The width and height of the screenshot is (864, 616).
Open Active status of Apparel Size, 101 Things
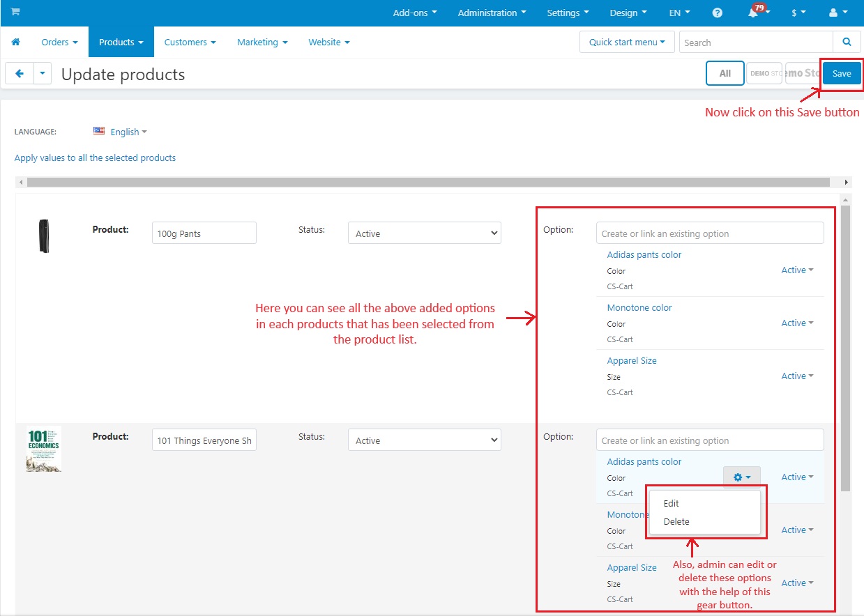pyautogui.click(x=798, y=583)
